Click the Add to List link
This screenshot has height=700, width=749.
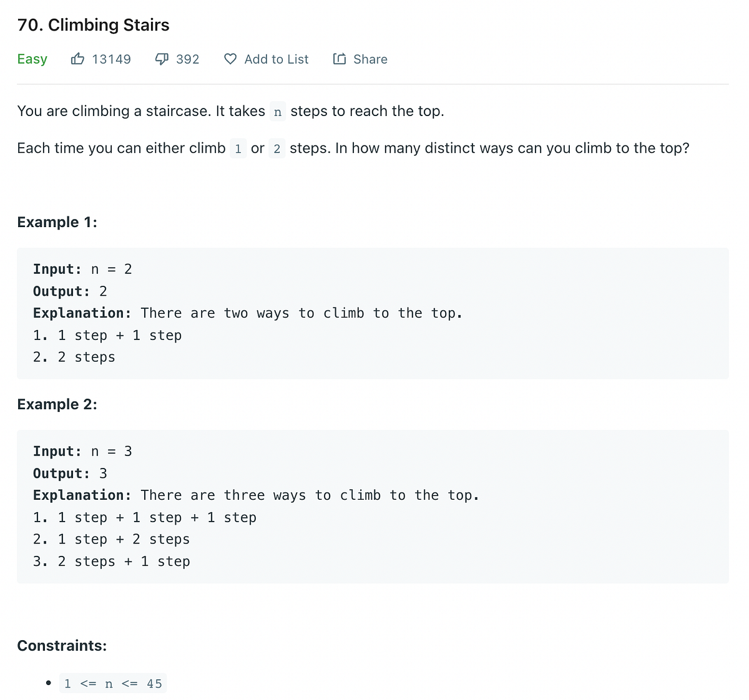click(277, 59)
